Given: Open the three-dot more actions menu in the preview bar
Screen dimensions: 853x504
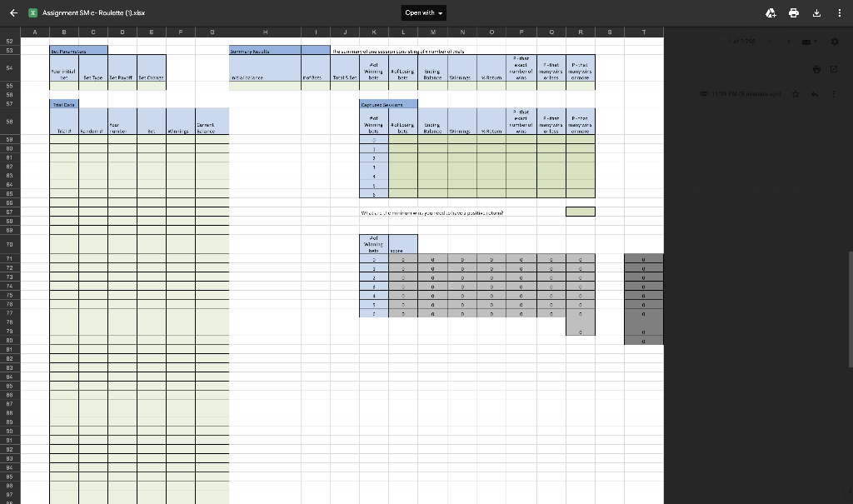Looking at the screenshot, I should (x=840, y=12).
